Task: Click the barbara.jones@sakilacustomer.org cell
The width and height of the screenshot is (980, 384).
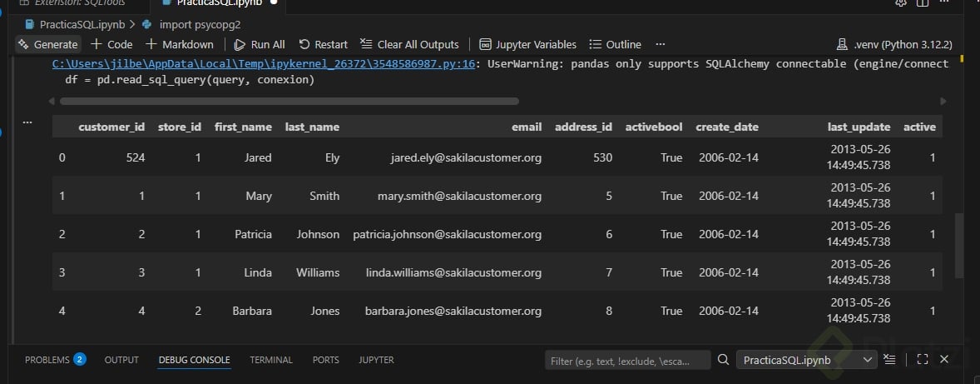Action: tap(453, 311)
